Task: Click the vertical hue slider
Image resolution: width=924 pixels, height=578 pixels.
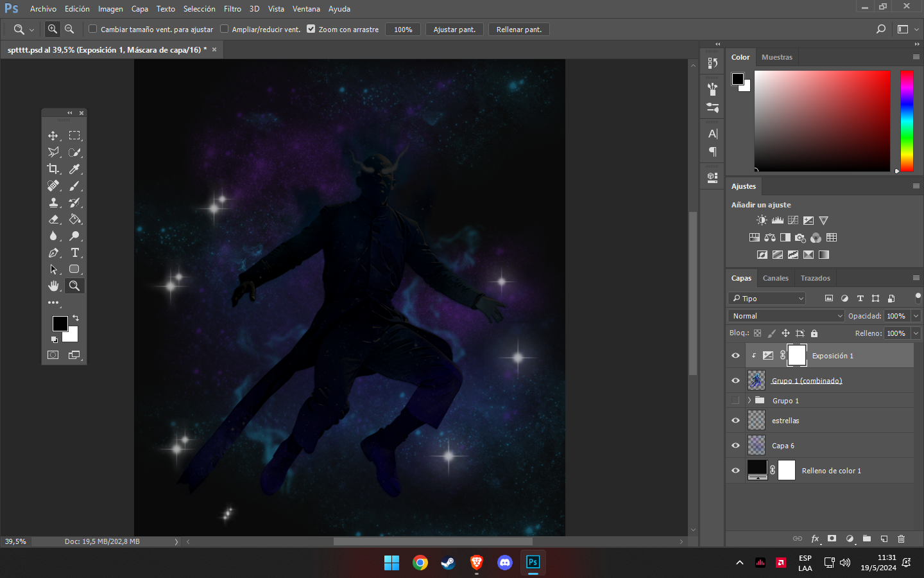Action: tap(907, 121)
